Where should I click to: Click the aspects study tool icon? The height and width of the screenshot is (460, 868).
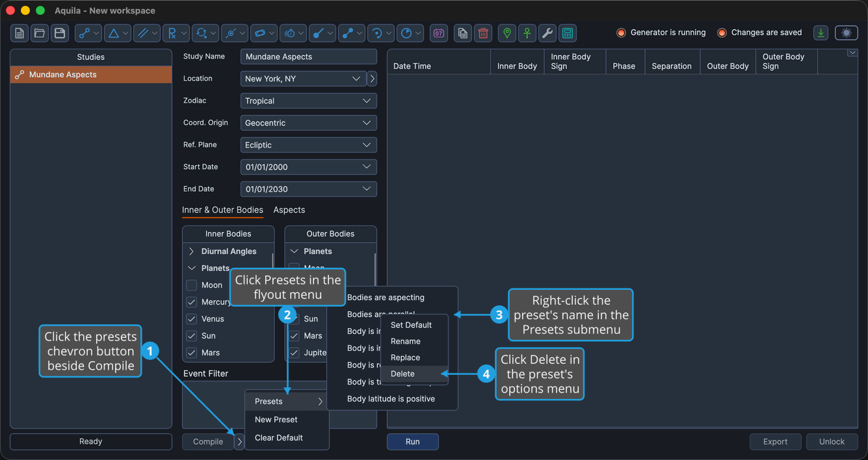click(x=88, y=33)
